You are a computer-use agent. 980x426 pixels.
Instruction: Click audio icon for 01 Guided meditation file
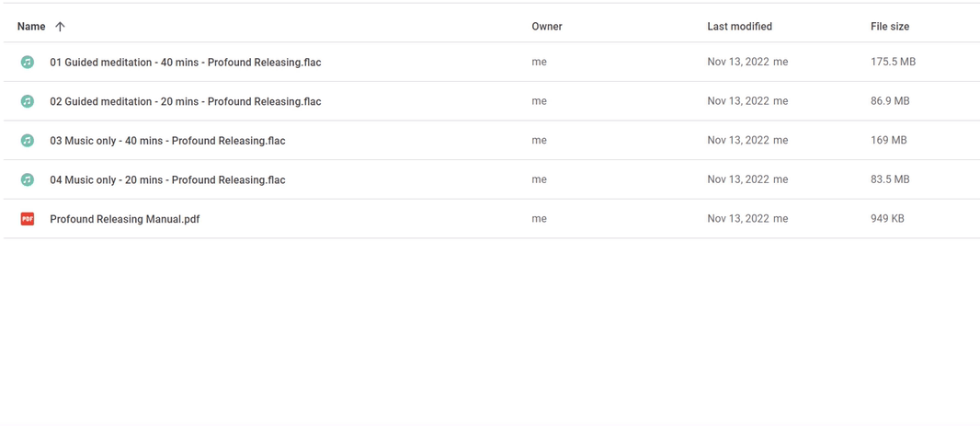click(27, 62)
